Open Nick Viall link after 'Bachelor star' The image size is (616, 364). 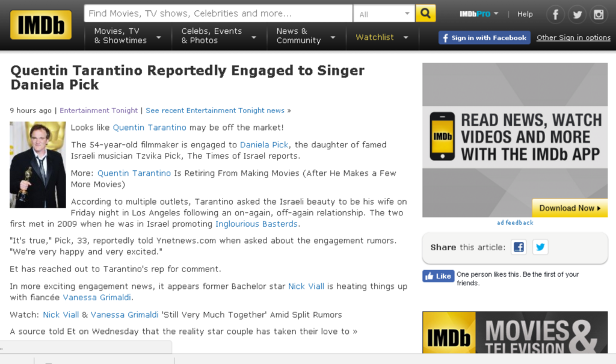[306, 286]
